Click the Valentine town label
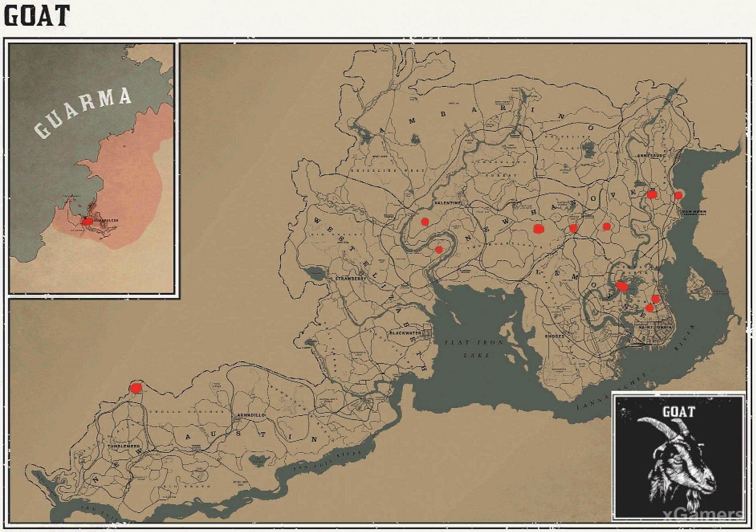Image resolution: width=756 pixels, height=532 pixels. point(448,203)
